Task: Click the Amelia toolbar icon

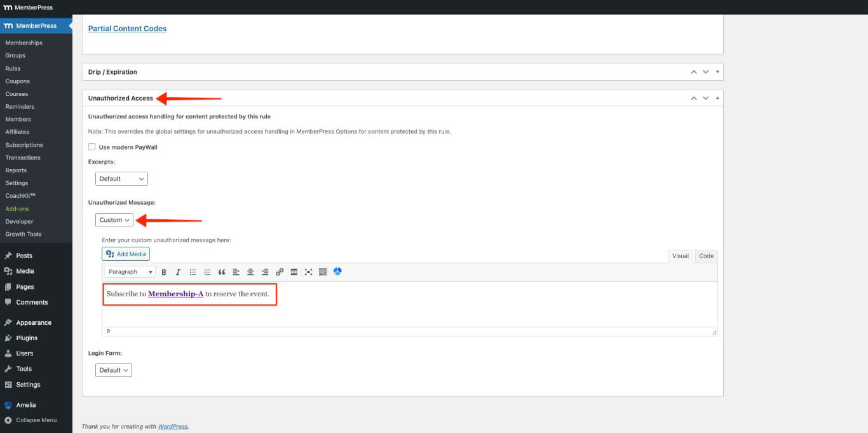Action: tap(337, 271)
